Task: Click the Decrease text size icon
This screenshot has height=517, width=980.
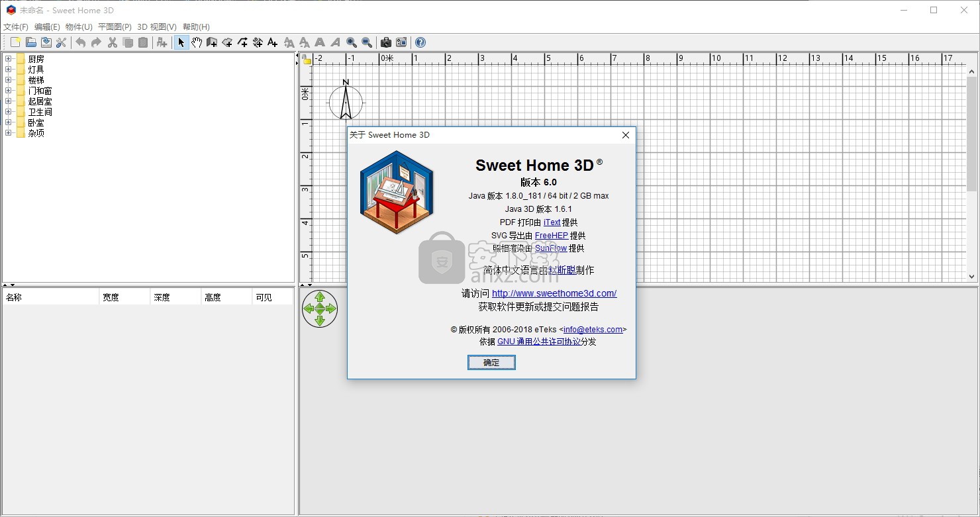Action: [x=304, y=42]
